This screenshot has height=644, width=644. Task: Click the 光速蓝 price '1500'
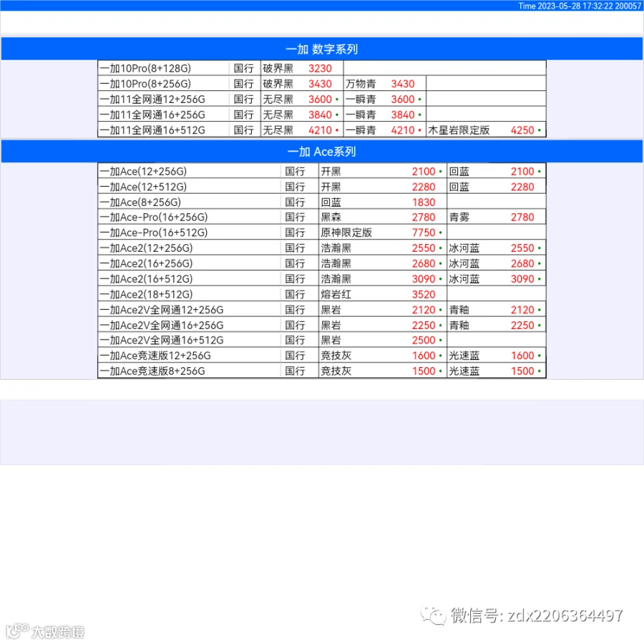pyautogui.click(x=522, y=371)
